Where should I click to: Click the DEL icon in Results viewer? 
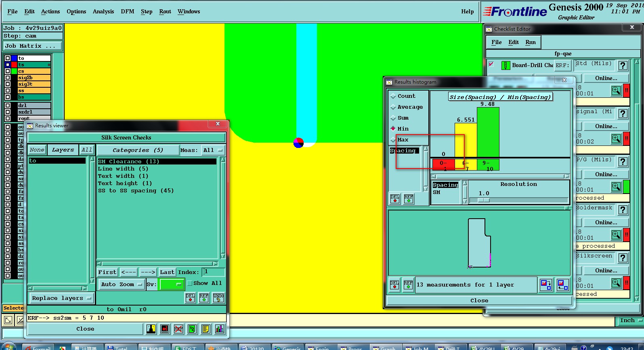tap(190, 298)
